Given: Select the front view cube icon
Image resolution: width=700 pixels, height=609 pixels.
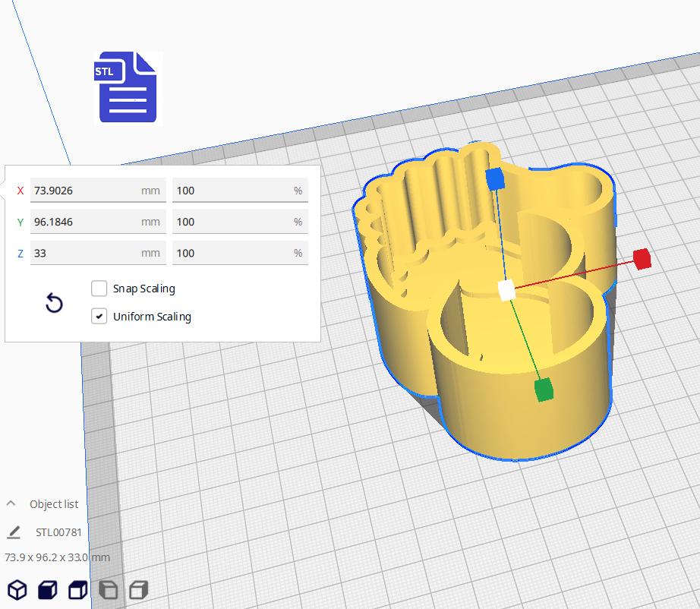Looking at the screenshot, I should [48, 590].
